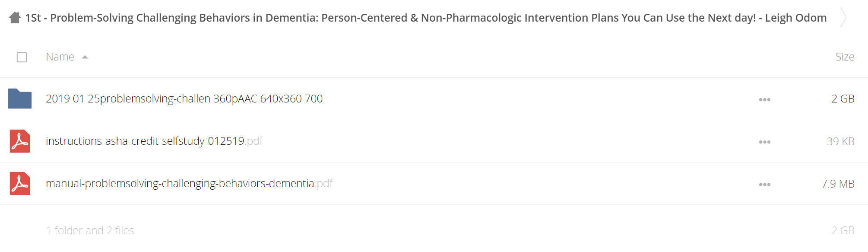The height and width of the screenshot is (252, 868).
Task: Open more actions for instructions-asha-credit pdf
Action: point(764,142)
